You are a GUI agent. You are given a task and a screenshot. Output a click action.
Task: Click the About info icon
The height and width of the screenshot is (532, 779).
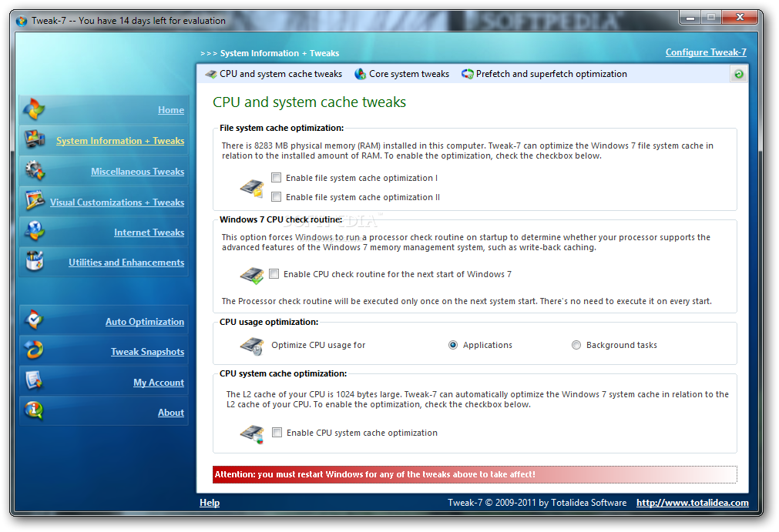(x=34, y=411)
